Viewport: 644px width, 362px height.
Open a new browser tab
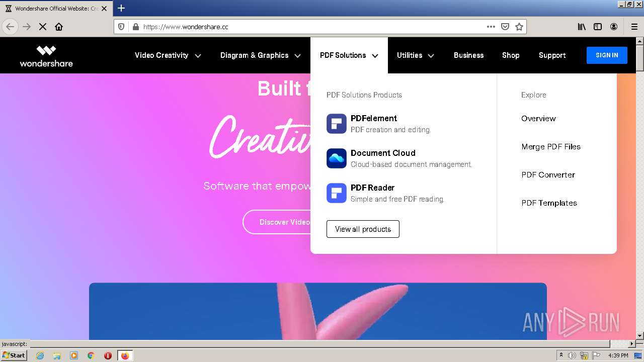click(x=121, y=8)
